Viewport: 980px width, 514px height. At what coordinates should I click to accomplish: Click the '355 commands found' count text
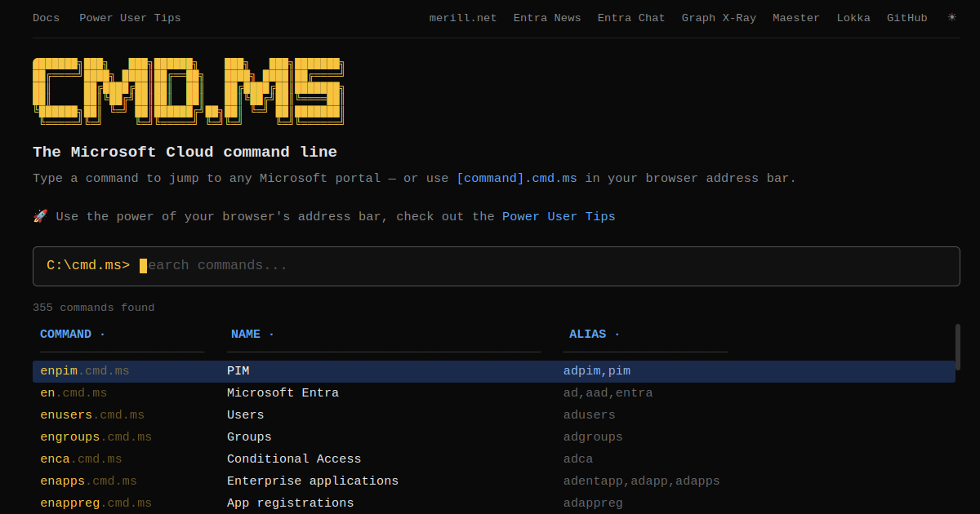point(93,308)
